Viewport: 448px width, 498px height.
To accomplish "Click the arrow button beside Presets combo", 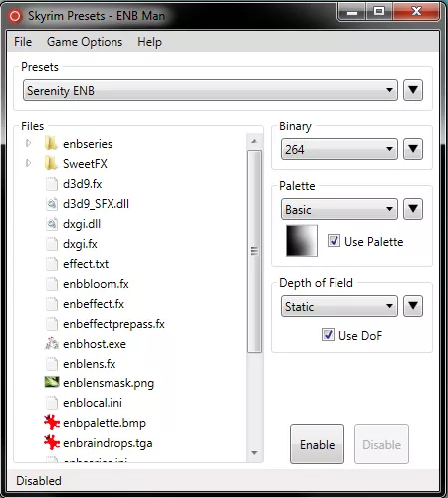I will coord(413,90).
